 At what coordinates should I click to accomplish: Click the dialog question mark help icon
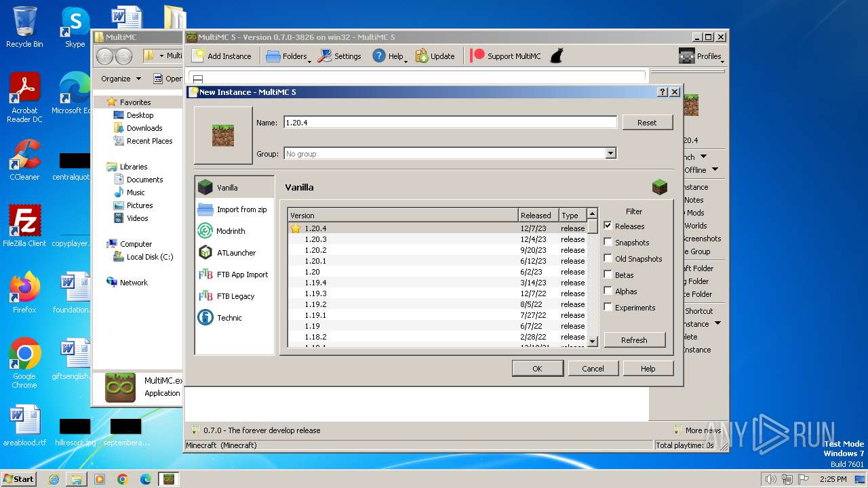pos(663,92)
